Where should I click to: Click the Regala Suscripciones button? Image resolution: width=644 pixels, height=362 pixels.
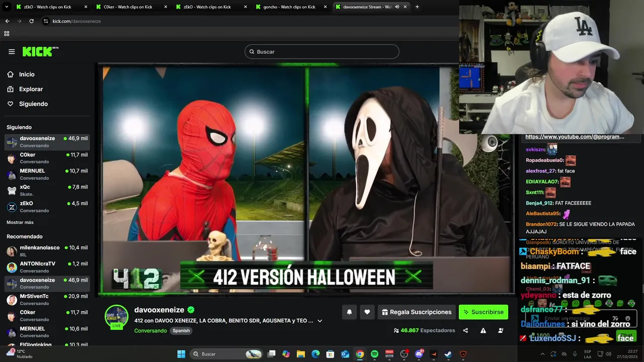tap(417, 312)
